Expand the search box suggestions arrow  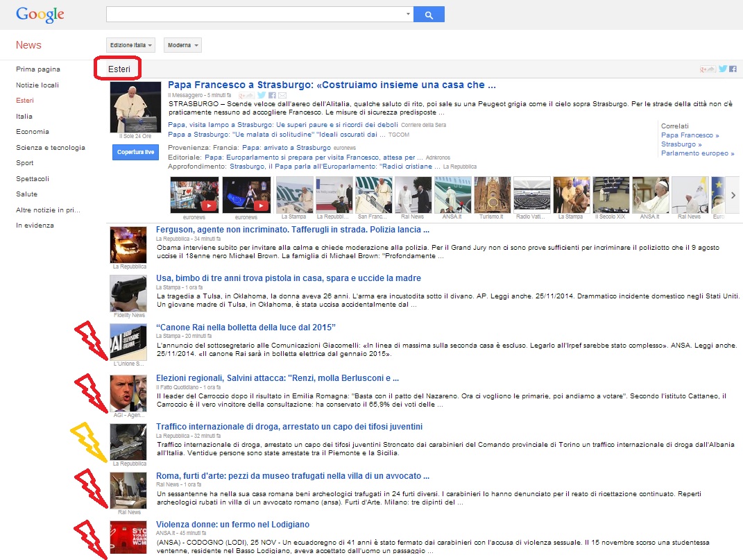(x=408, y=15)
